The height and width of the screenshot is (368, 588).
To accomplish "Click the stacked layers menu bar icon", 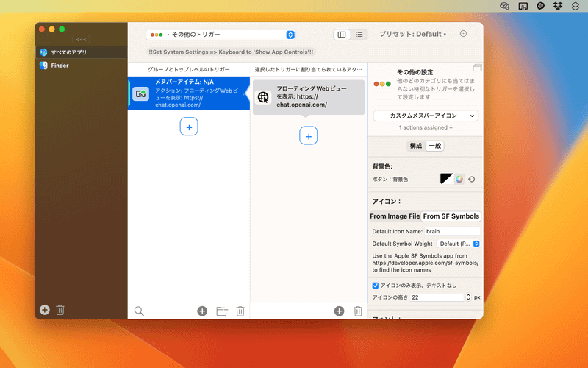I will [576, 6].
